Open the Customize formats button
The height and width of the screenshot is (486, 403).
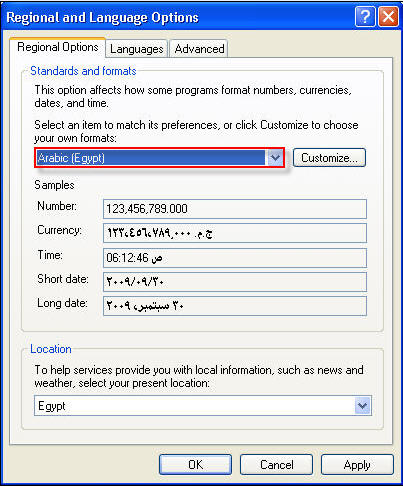[x=329, y=158]
